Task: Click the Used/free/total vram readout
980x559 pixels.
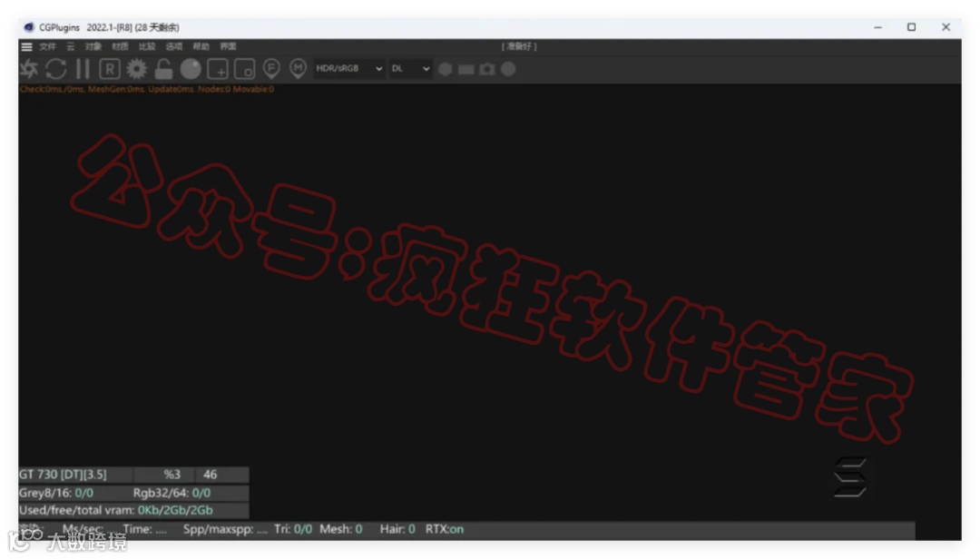Action: point(116,510)
